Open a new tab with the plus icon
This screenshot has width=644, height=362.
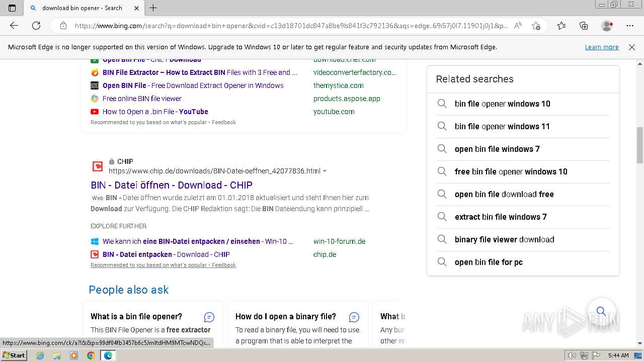(x=153, y=8)
